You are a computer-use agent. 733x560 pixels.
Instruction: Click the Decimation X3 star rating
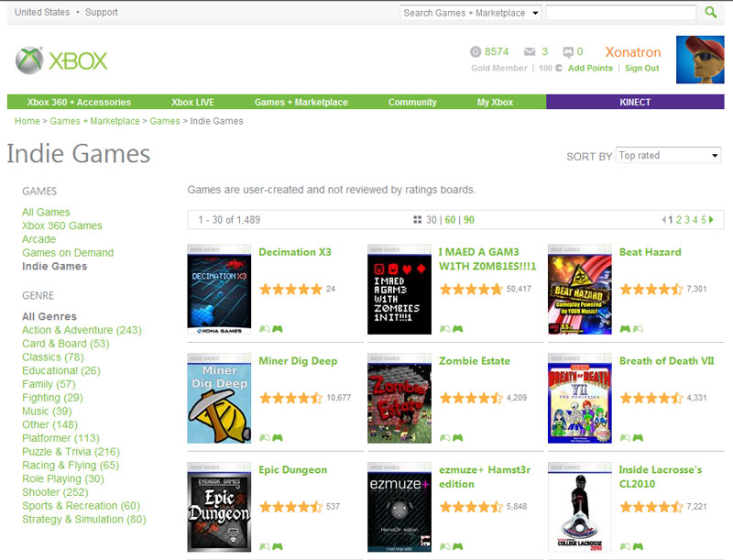coord(290,289)
